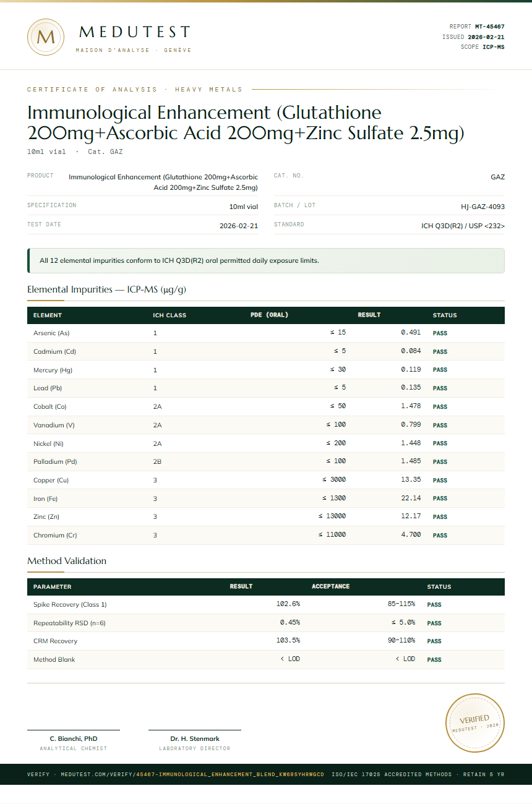Click the PARAMETER column header
The width and height of the screenshot is (532, 804).
pyautogui.click(x=53, y=587)
